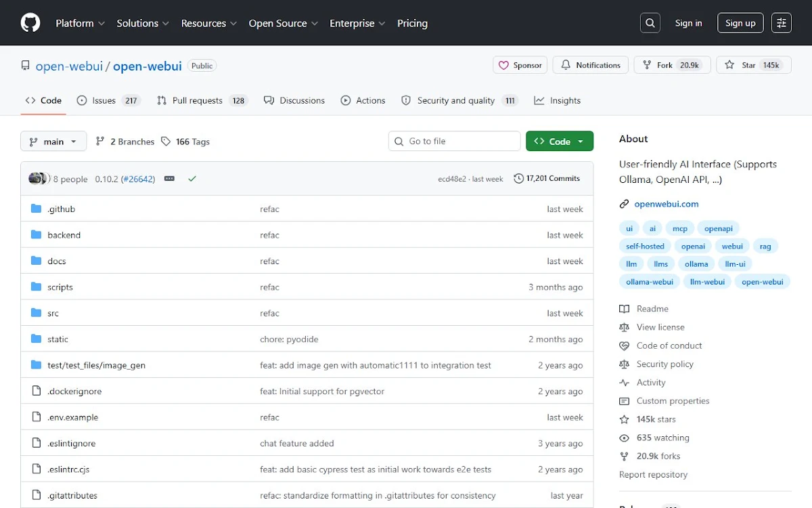The width and height of the screenshot is (812, 508).
Task: Open Custom properties link
Action: [673, 401]
